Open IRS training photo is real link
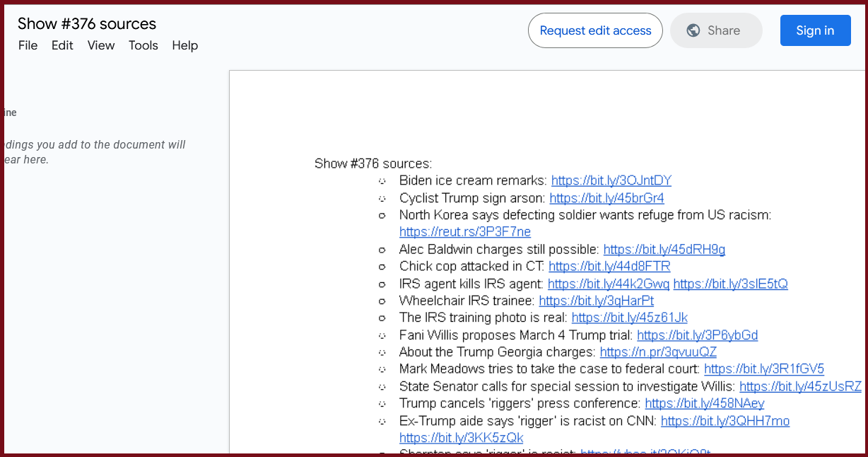Image resolution: width=868 pixels, height=457 pixels. click(630, 318)
